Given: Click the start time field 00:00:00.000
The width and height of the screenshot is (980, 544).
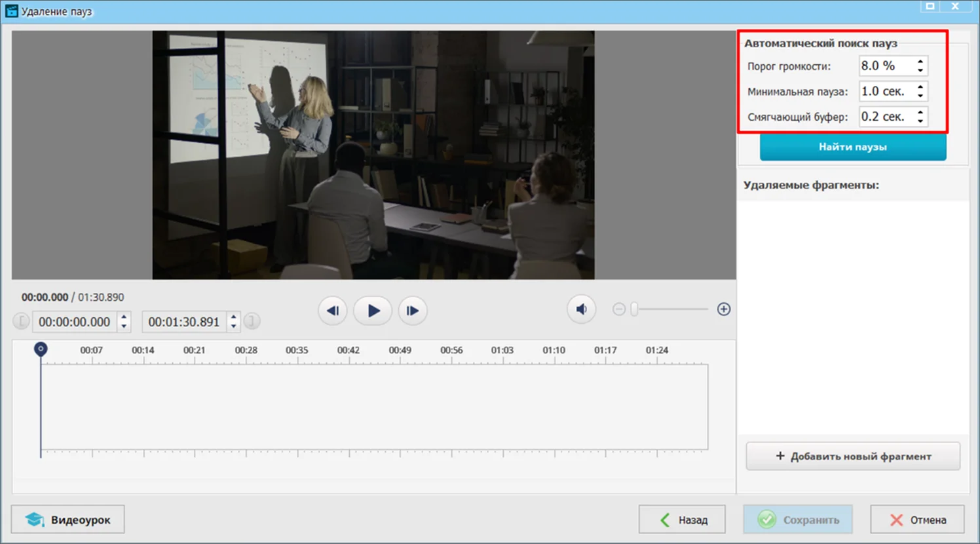Looking at the screenshot, I should (x=74, y=322).
